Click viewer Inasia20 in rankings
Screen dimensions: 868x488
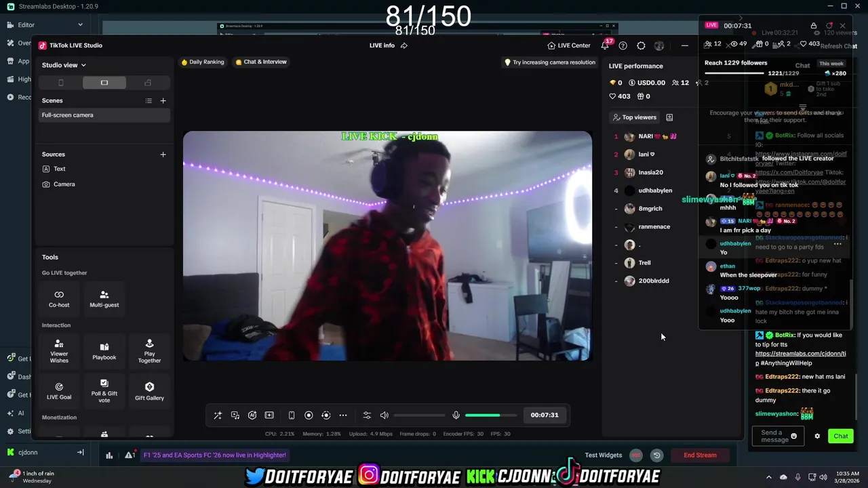click(x=650, y=173)
